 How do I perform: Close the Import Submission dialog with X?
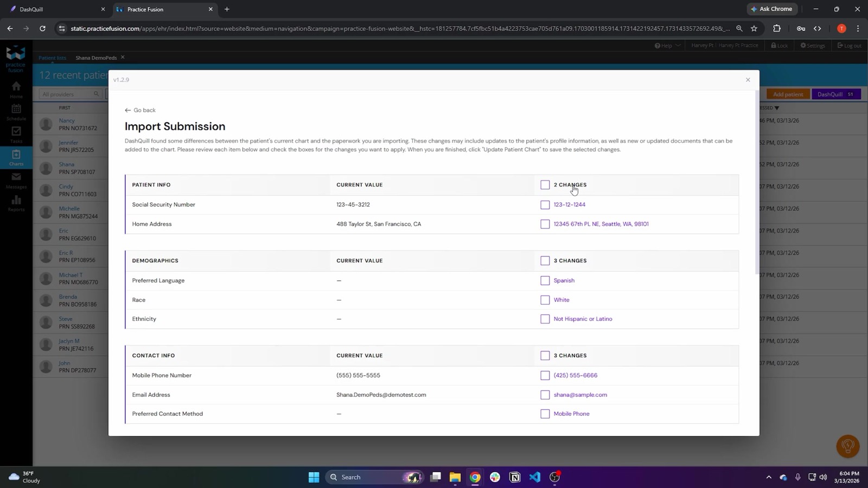pos(748,80)
